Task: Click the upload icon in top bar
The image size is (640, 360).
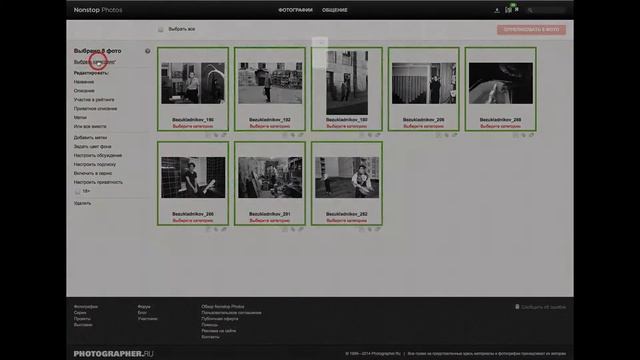Action: pos(497,10)
